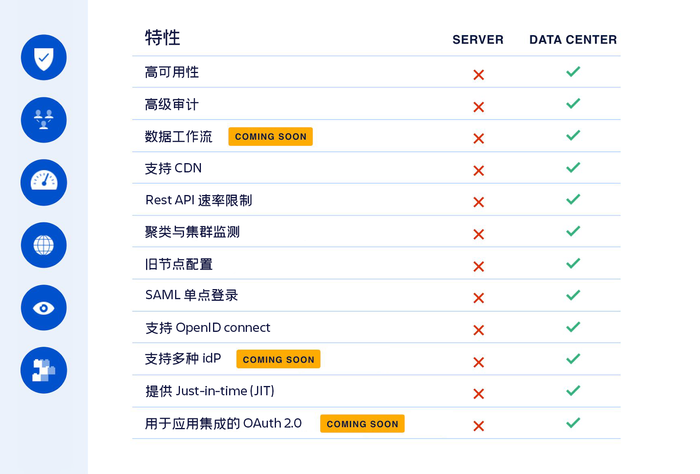Select the DATA CENTER column header
The height and width of the screenshot is (474, 700).
click(x=573, y=40)
